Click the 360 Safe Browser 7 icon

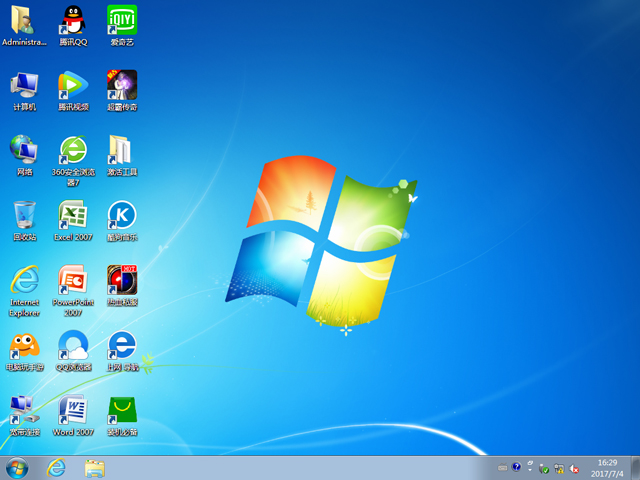pyautogui.click(x=73, y=151)
